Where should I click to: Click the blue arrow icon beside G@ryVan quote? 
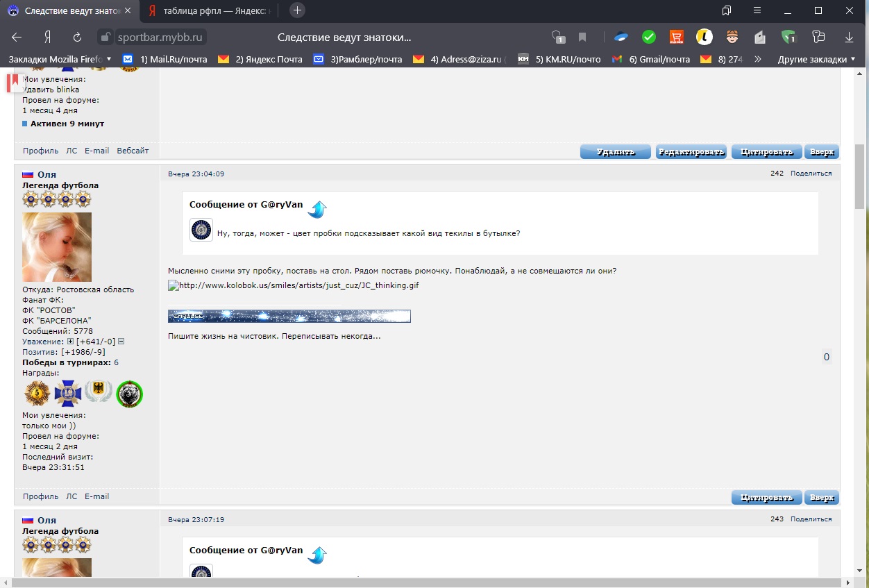tap(317, 209)
